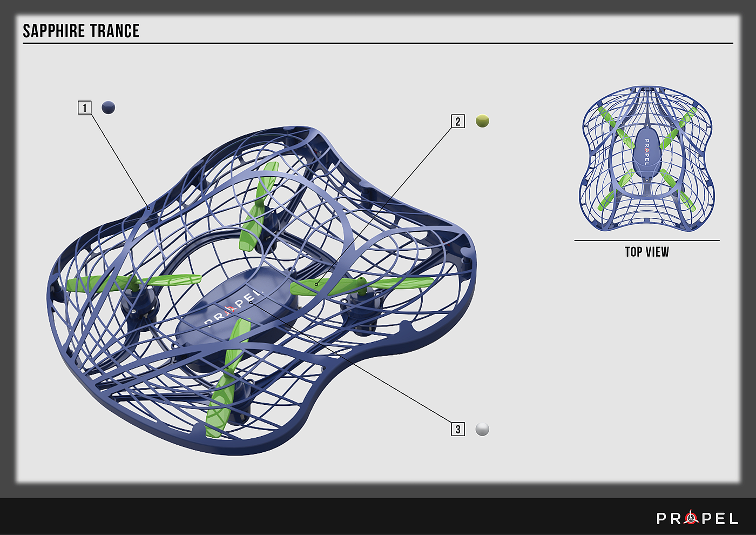Click the dark blue color swatch beside callout 1

pos(109,108)
